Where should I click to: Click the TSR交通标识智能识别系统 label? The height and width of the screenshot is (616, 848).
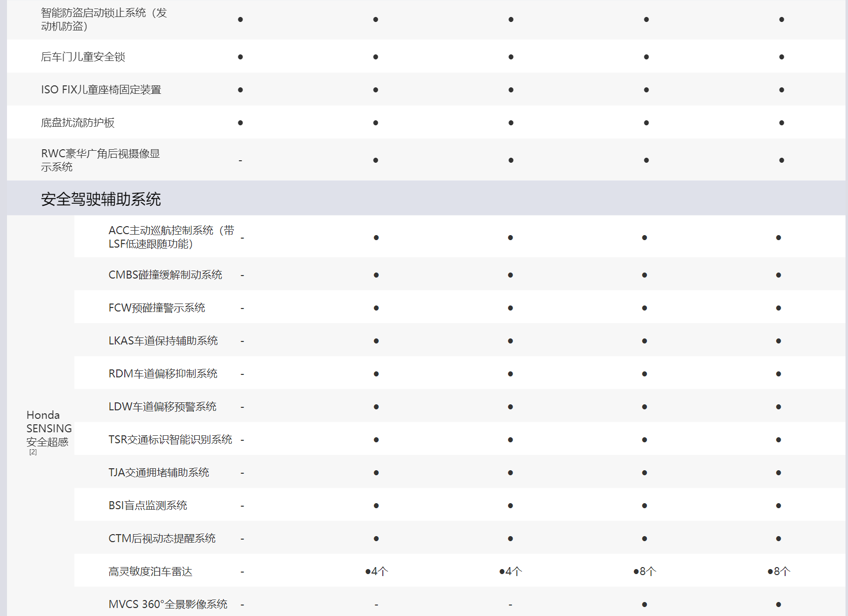170,440
